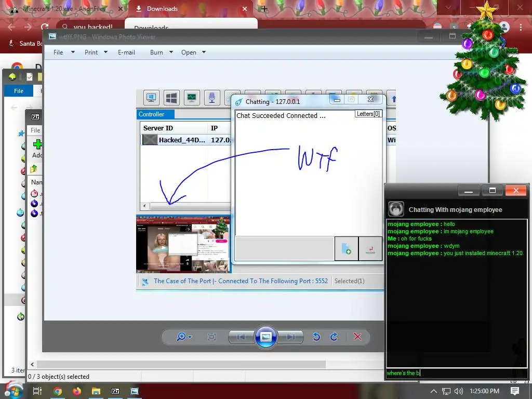Click the "Me : oh for fucks" chat line
This screenshot has height=399, width=532.
[x=409, y=238]
